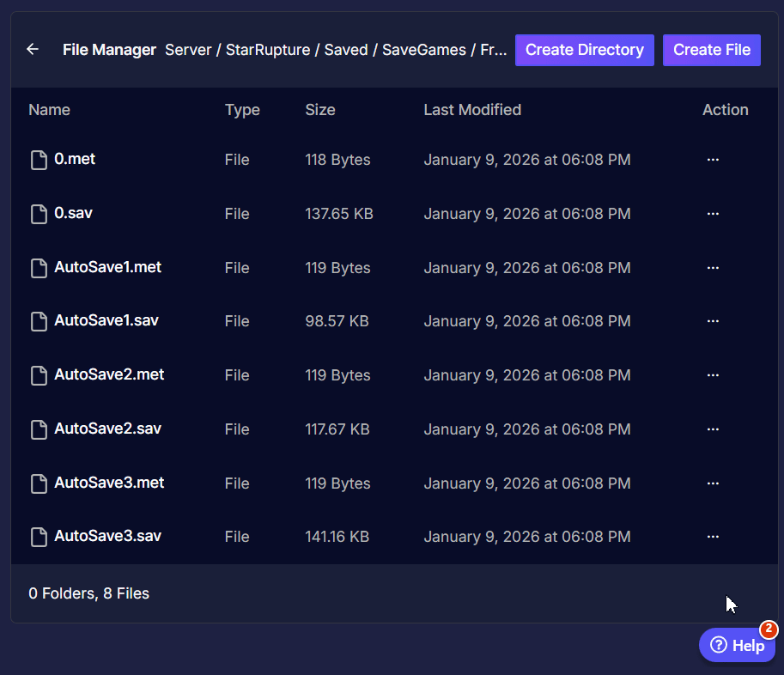Viewport: 784px width, 675px height.
Task: Open the AutoSave1.met file
Action: 107,267
